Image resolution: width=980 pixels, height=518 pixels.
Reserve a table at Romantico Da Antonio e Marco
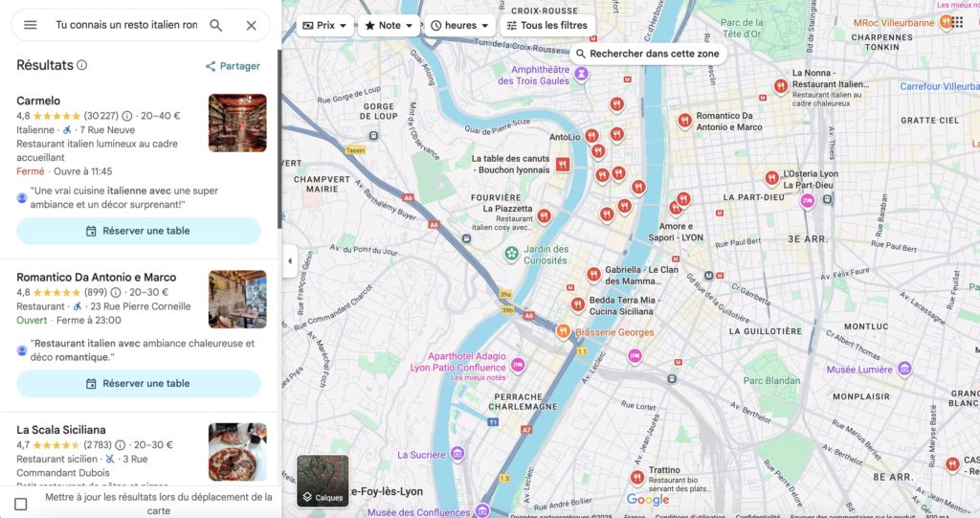pyautogui.click(x=138, y=384)
